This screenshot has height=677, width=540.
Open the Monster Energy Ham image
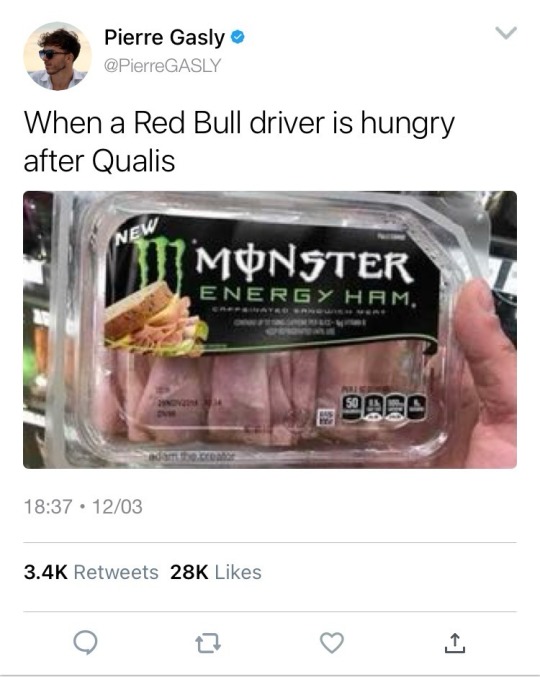click(270, 329)
